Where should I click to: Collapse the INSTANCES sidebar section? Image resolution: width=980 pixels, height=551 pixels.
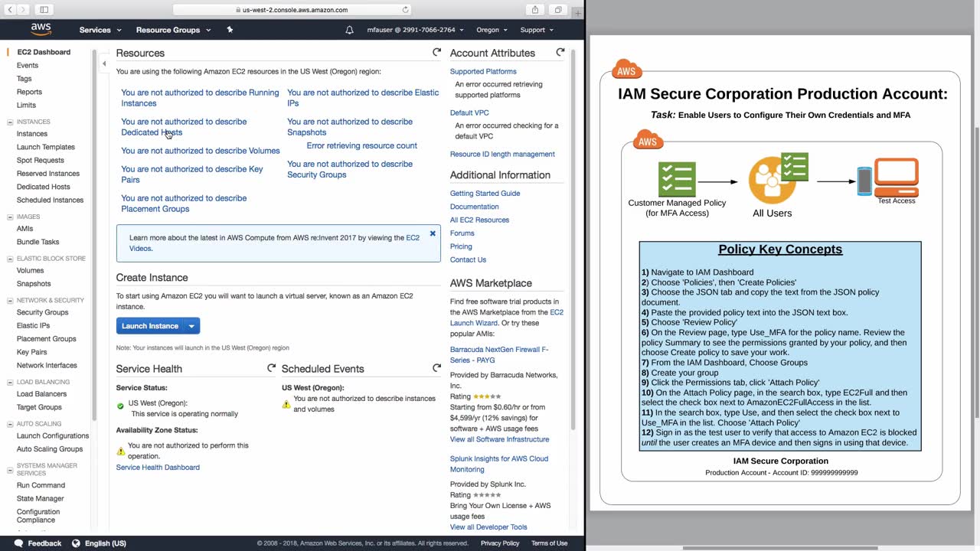pyautogui.click(x=10, y=122)
